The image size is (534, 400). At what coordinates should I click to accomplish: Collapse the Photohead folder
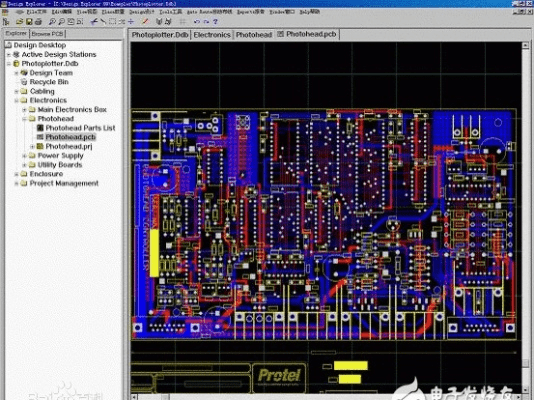coord(24,119)
